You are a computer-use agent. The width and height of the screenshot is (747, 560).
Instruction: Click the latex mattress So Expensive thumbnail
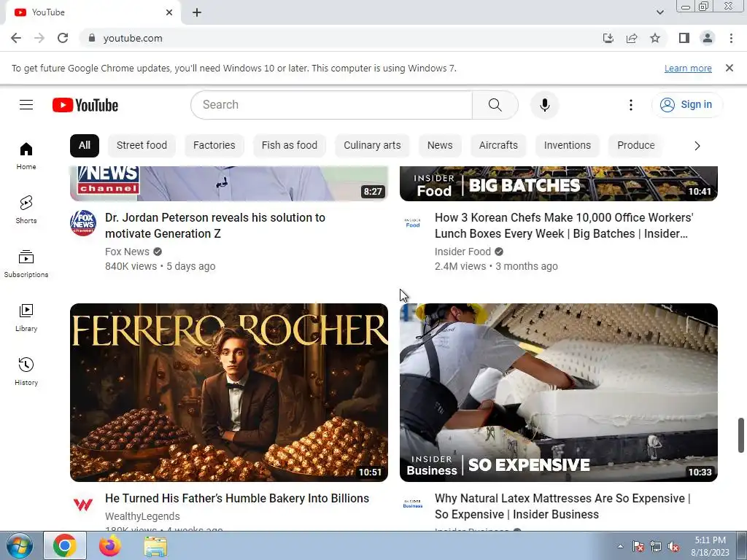click(558, 392)
